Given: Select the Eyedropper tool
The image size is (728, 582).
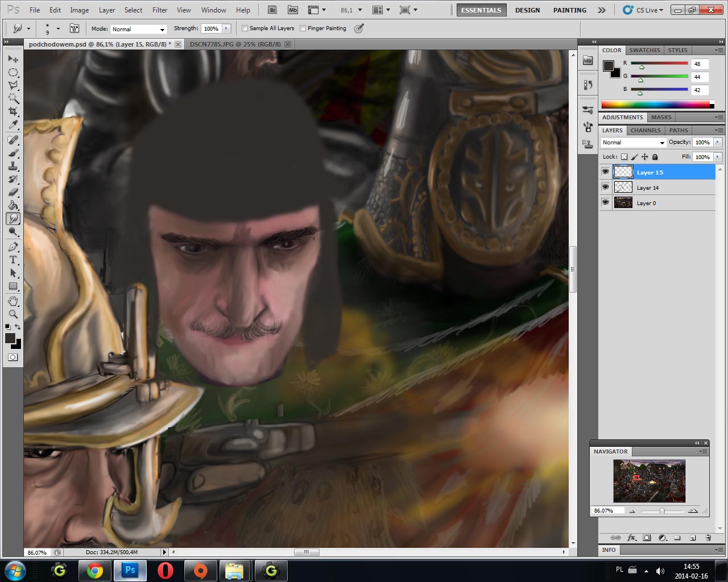Looking at the screenshot, I should 13,125.
